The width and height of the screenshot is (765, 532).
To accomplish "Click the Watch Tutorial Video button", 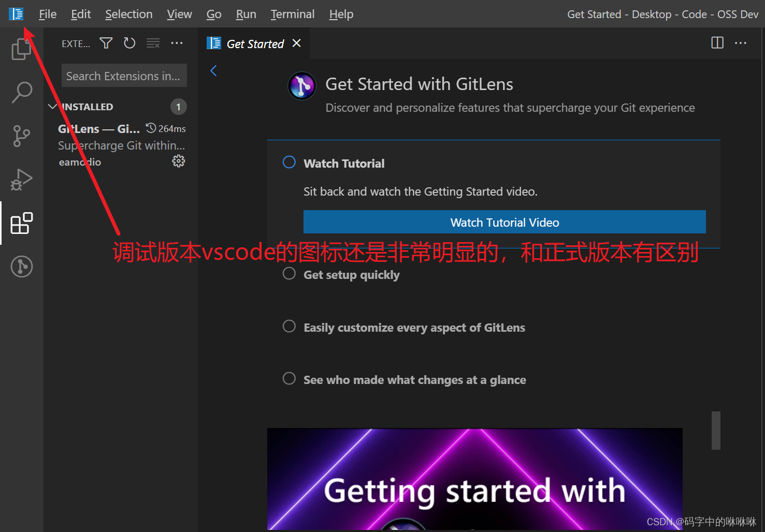I will [504, 222].
